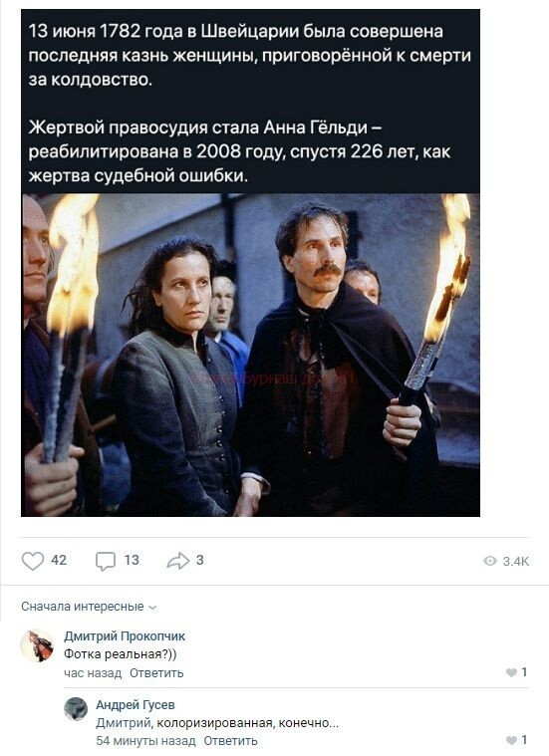Image resolution: width=549 pixels, height=756 pixels.
Task: Share the post using the arrow icon
Action: tap(178, 561)
